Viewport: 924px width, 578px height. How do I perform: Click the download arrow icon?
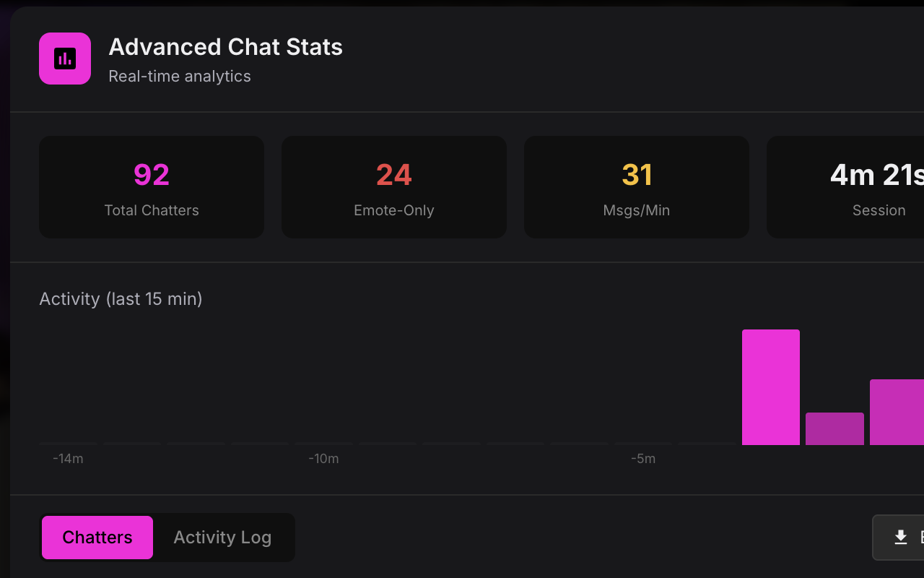(900, 537)
